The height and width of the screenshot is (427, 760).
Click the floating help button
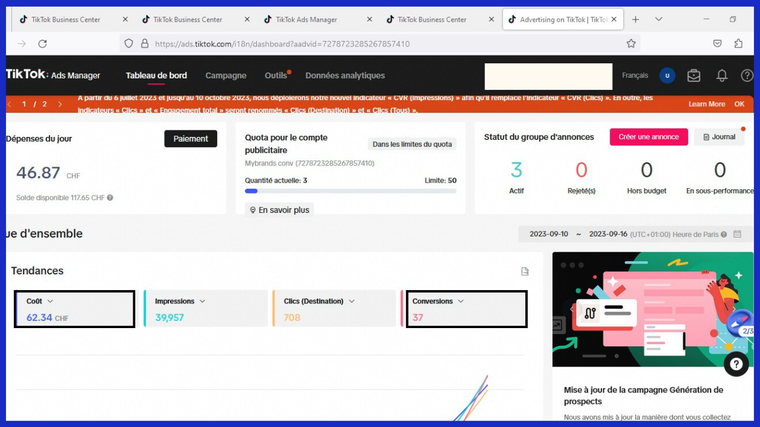pos(736,364)
